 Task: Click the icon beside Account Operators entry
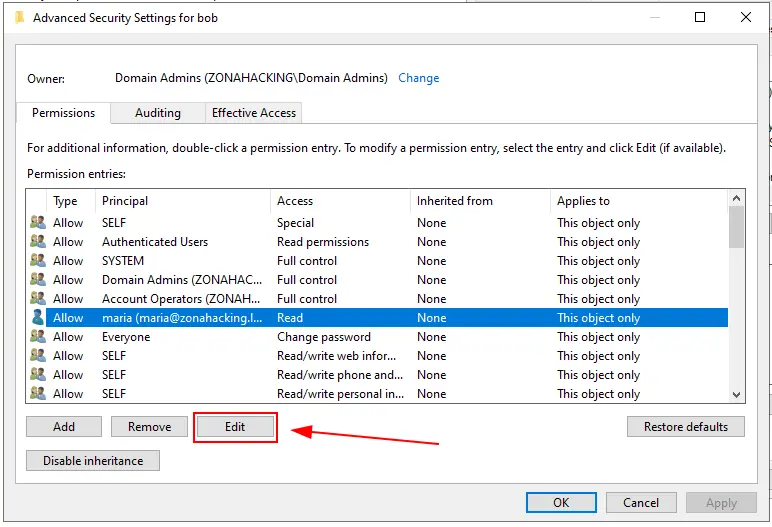click(x=38, y=299)
